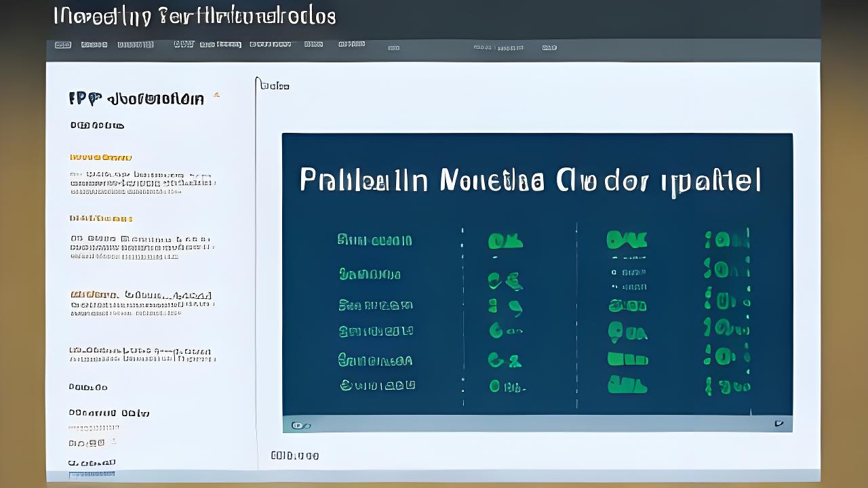The width and height of the screenshot is (868, 488).
Task: Click the small center icon in the top menu bar
Action: 393,48
